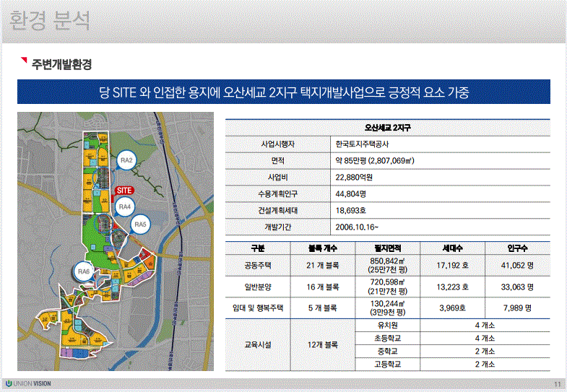Click the 인구수 column header
The height and width of the screenshot is (392, 567).
coord(517,248)
